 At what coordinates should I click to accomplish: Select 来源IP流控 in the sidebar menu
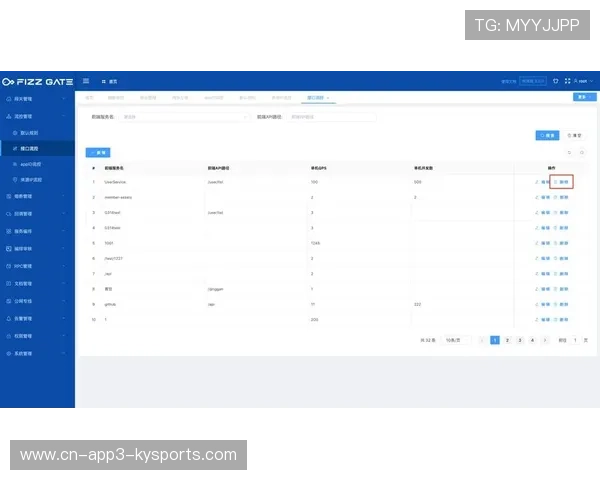click(32, 178)
